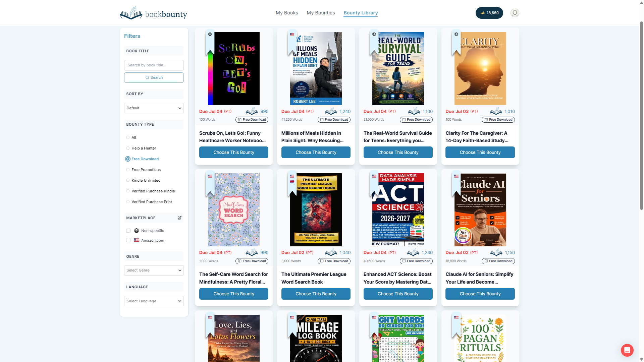Viewport: 644px width, 362px height.
Task: Click the flag bookmark on Mileage Log Book
Action: (x=292, y=325)
